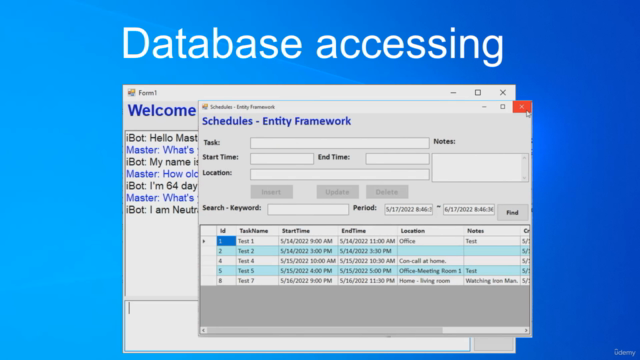Close the Schedules window with red X
Screen dimensions: 640x360
[522, 107]
